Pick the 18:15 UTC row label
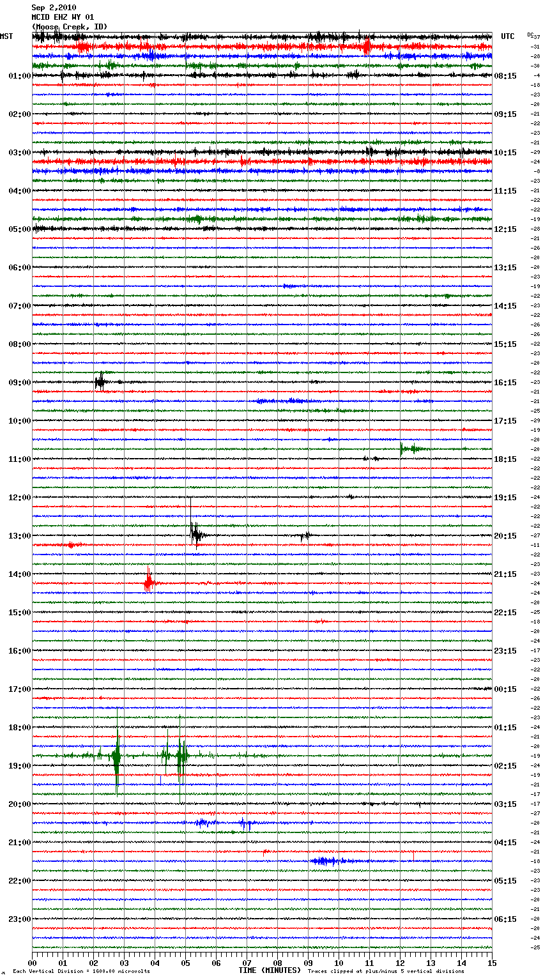 pyautogui.click(x=505, y=459)
